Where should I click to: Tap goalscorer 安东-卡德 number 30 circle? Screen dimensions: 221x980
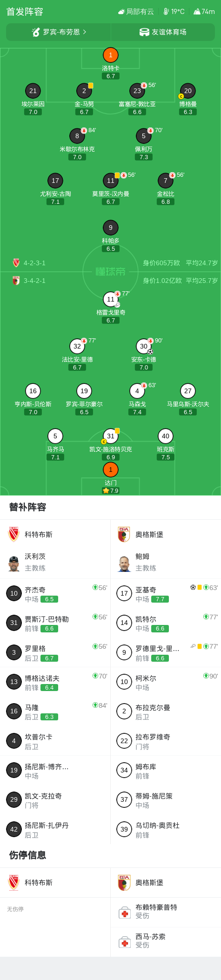click(x=144, y=346)
